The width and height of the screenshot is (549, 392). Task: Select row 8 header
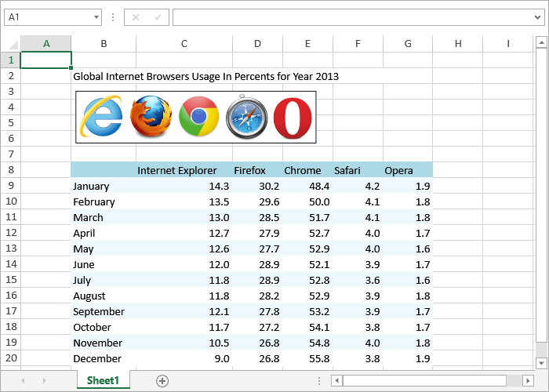click(11, 170)
